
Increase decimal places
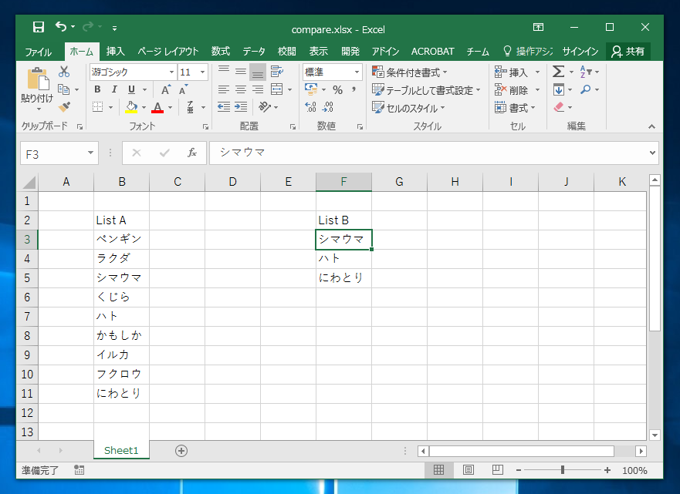point(311,107)
